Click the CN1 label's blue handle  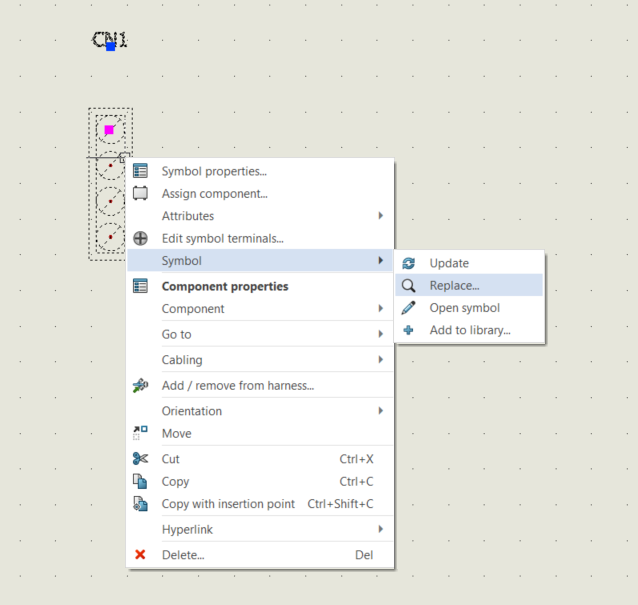(x=110, y=46)
